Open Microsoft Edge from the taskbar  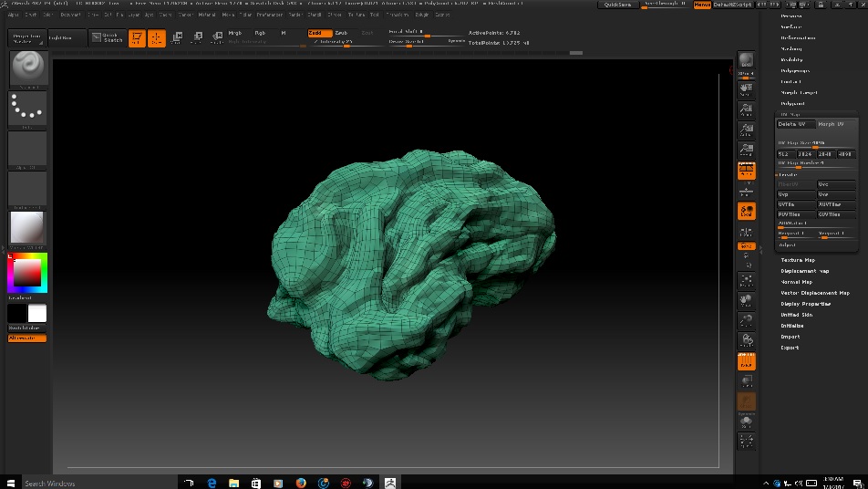tap(212, 483)
